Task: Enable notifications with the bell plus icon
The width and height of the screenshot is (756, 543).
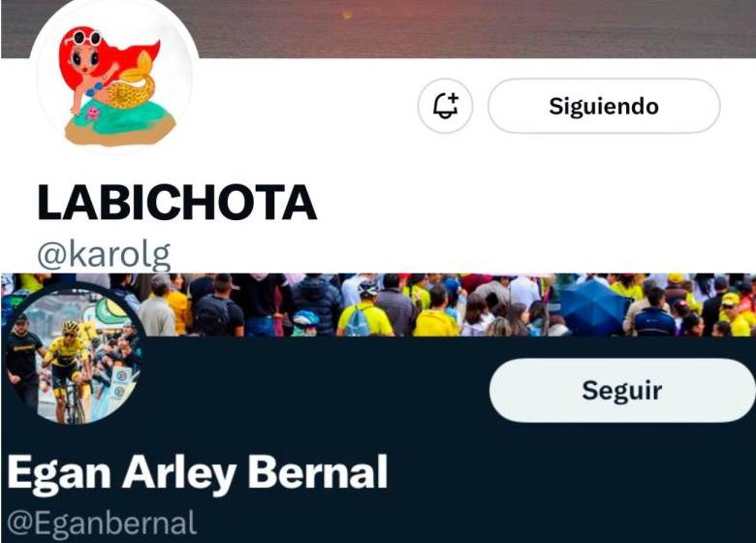Action: pyautogui.click(x=445, y=106)
